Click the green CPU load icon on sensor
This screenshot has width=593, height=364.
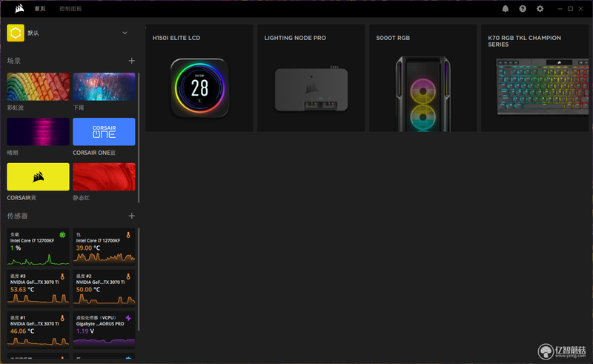62,235
